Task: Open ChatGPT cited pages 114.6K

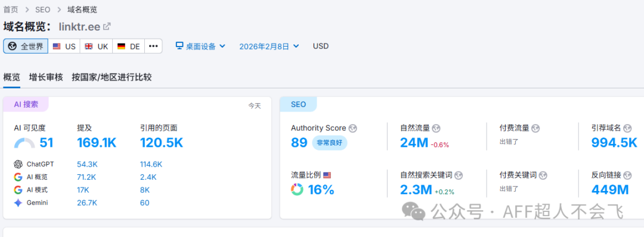Action: (x=151, y=164)
